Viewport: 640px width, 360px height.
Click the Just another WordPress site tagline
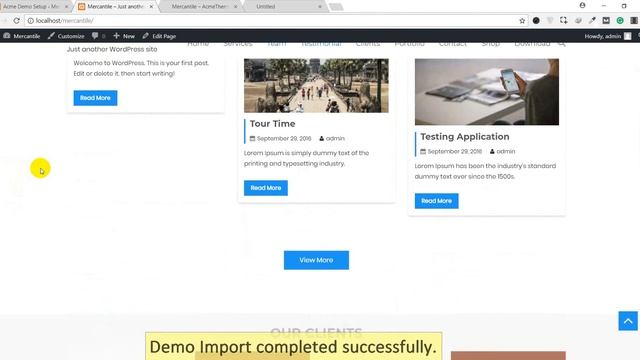coord(112,49)
